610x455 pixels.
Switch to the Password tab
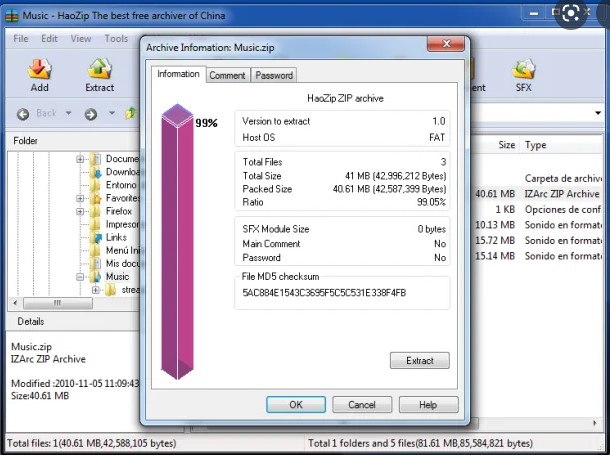274,75
